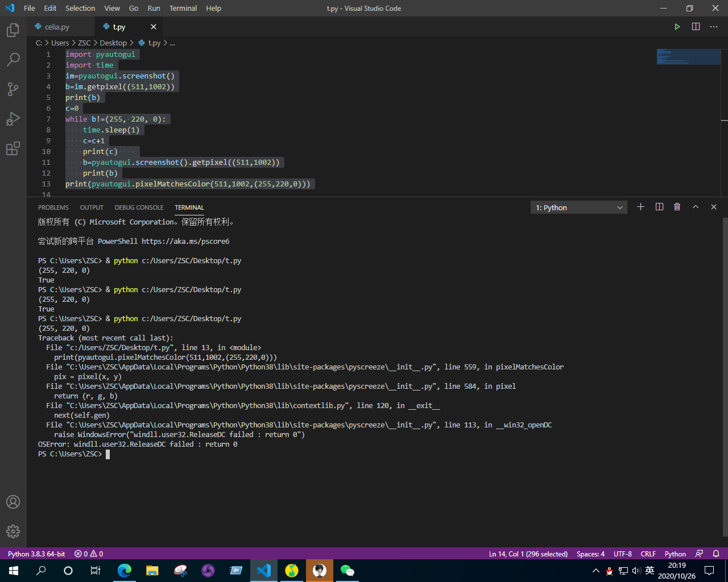Click the terminal vertical scrollbar

[725, 376]
